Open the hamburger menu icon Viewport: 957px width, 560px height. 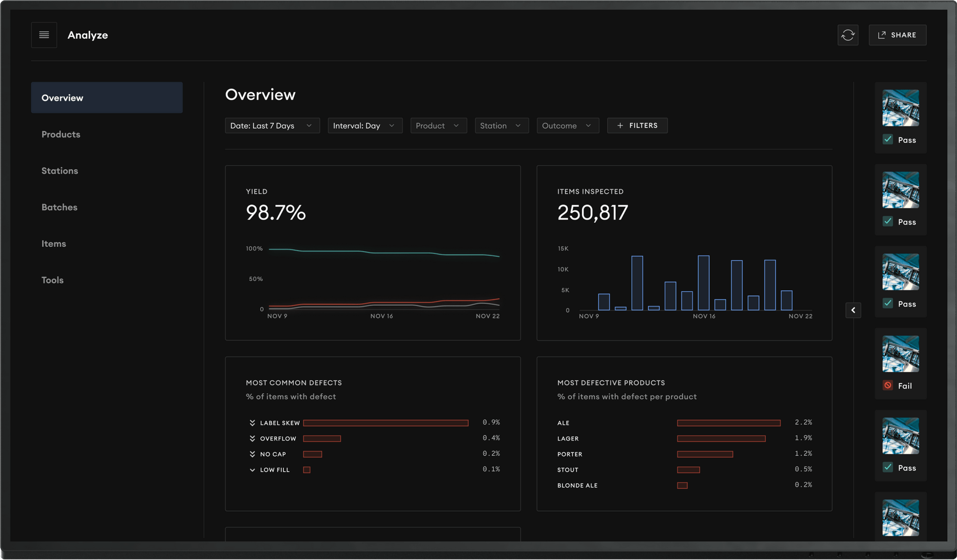coord(44,35)
